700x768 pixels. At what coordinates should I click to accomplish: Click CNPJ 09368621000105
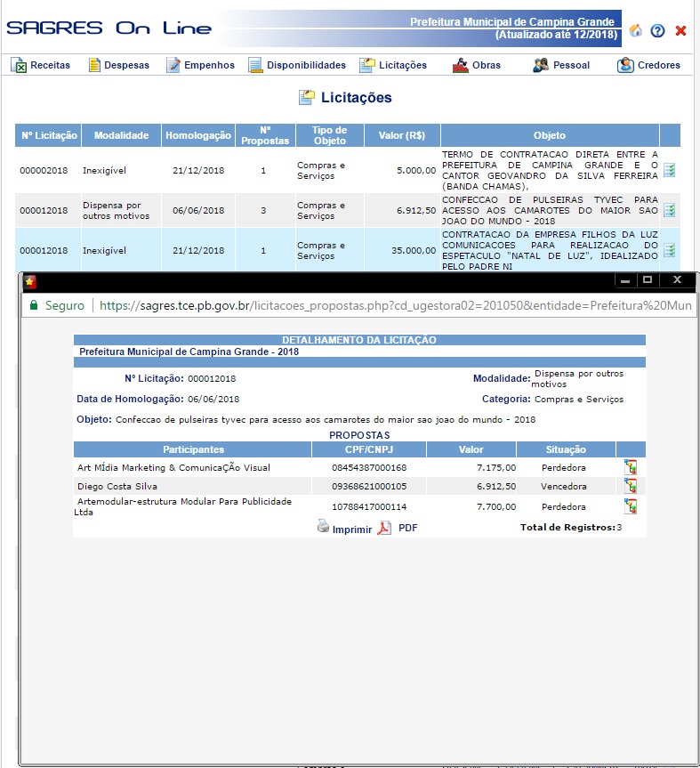[369, 487]
